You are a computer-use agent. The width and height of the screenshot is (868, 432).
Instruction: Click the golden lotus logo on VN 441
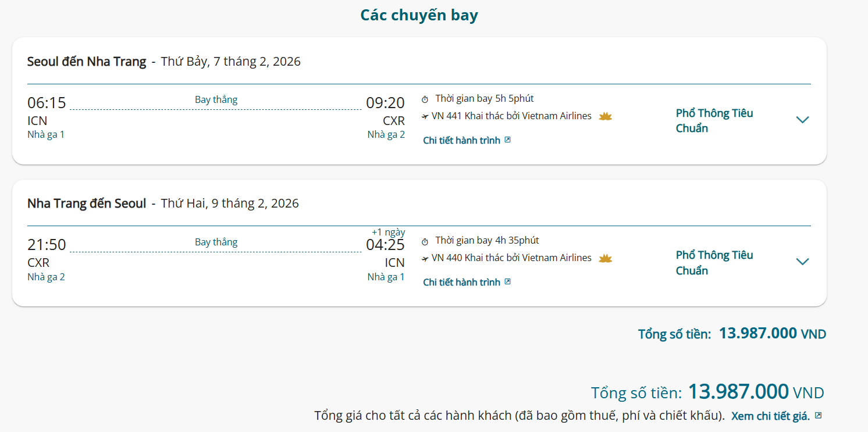606,116
